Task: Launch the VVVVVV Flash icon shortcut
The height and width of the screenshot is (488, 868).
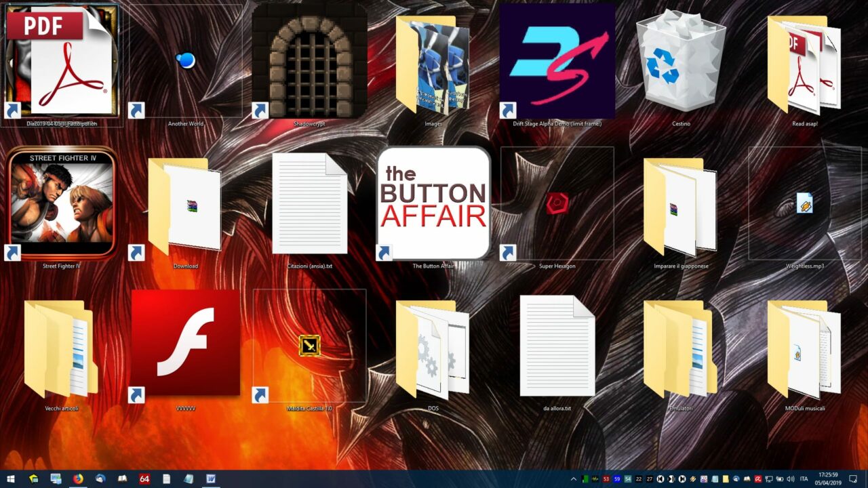Action: pos(185,344)
